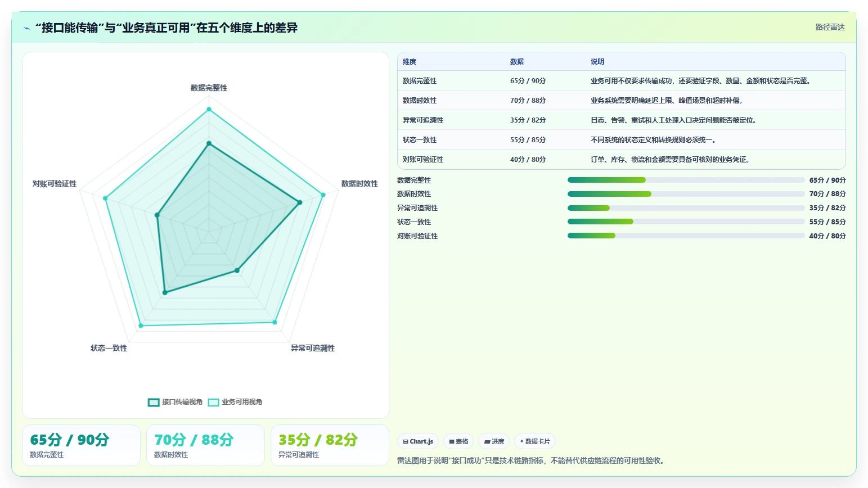Screen dimensions: 868x488
Task: Click the 路径雷达 label in the header
Action: tap(830, 27)
